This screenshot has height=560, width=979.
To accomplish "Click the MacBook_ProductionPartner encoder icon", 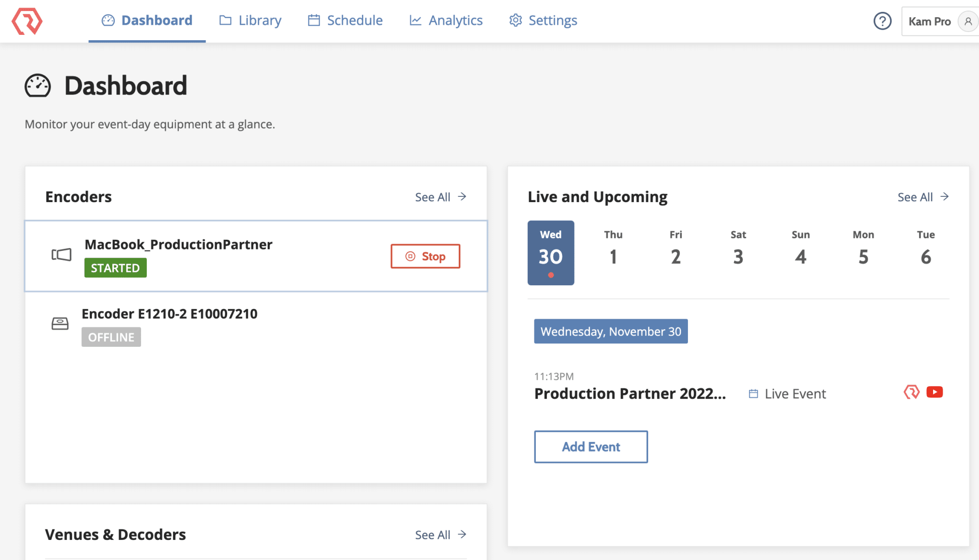I will pos(61,255).
